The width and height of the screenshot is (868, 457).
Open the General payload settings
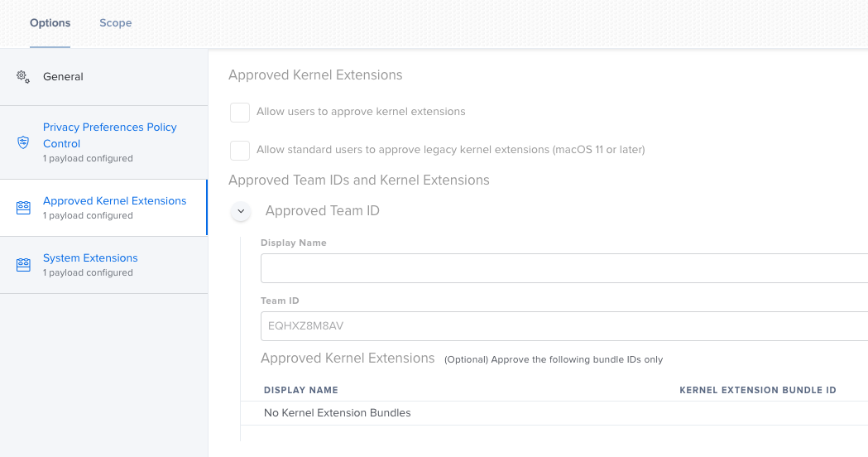click(104, 77)
